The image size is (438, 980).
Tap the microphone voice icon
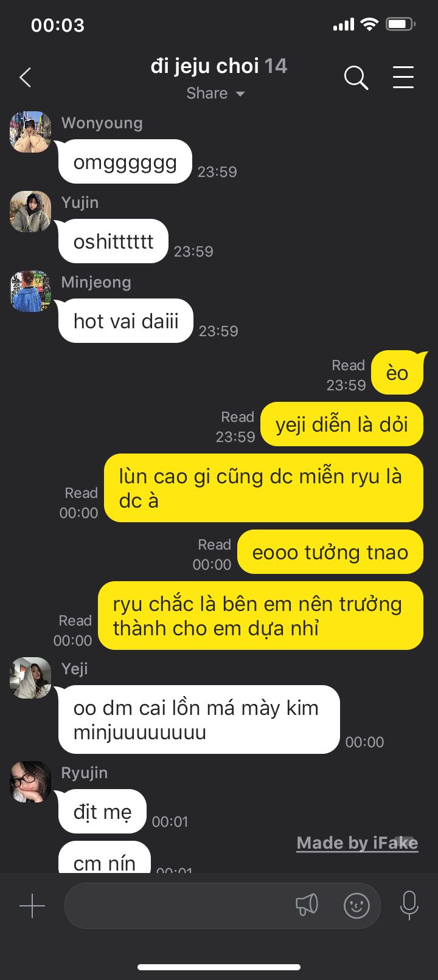(409, 905)
